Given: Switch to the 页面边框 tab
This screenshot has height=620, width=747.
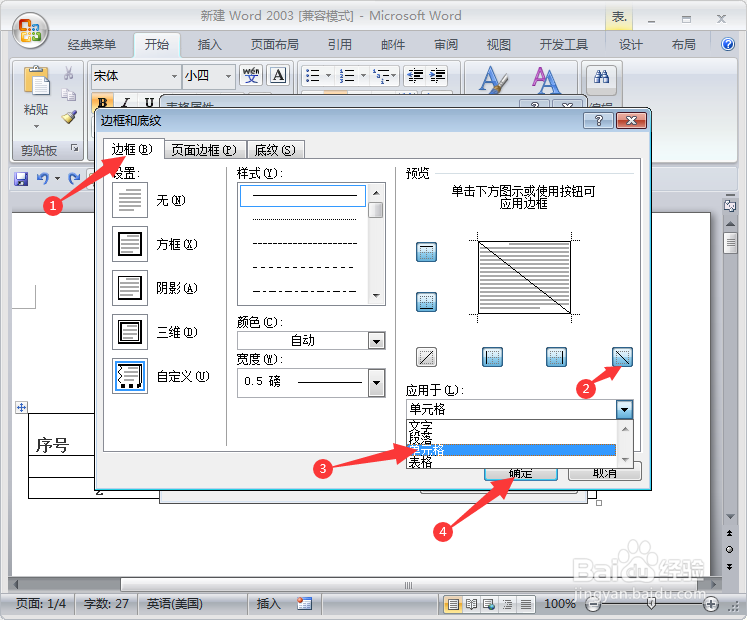Looking at the screenshot, I should [x=204, y=150].
